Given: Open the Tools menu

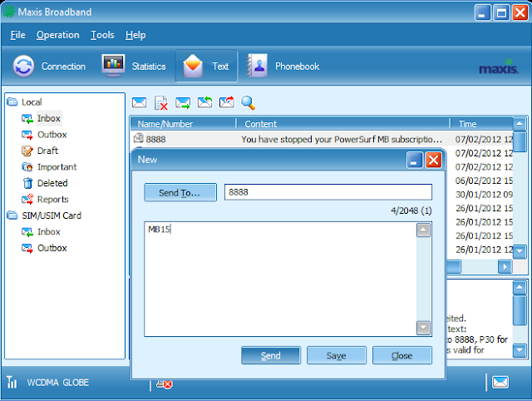Looking at the screenshot, I should click(102, 35).
